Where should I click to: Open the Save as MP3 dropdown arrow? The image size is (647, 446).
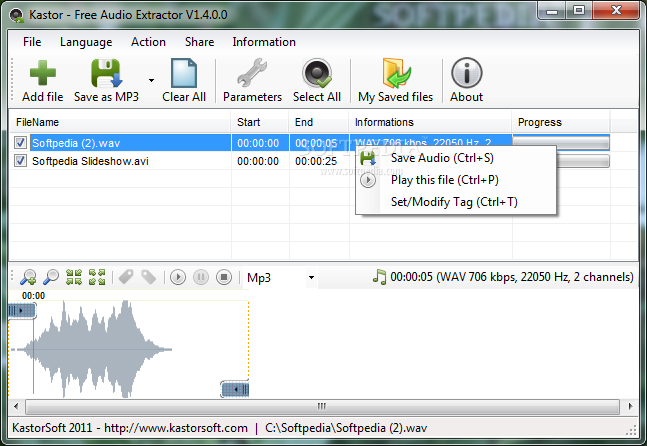(x=151, y=80)
